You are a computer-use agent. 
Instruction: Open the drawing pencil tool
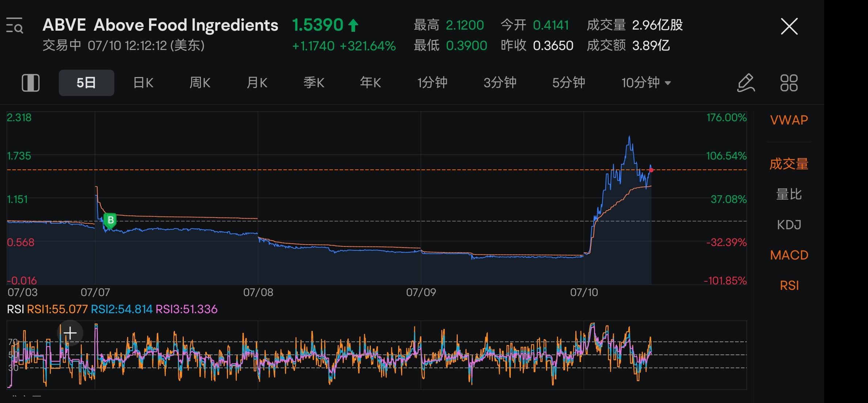click(x=746, y=83)
